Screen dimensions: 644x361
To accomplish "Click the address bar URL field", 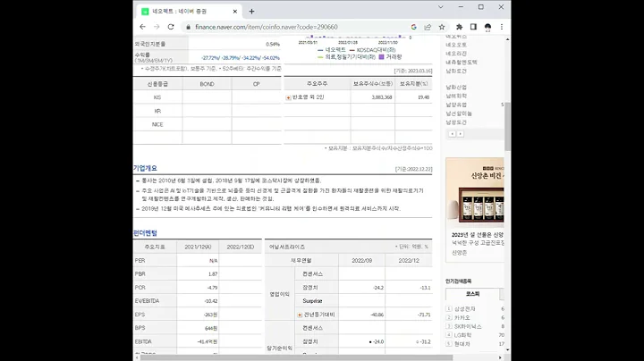I will pos(267,27).
